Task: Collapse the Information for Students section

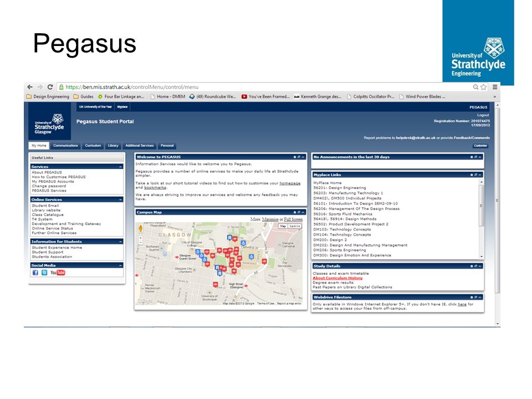Action: (x=120, y=242)
